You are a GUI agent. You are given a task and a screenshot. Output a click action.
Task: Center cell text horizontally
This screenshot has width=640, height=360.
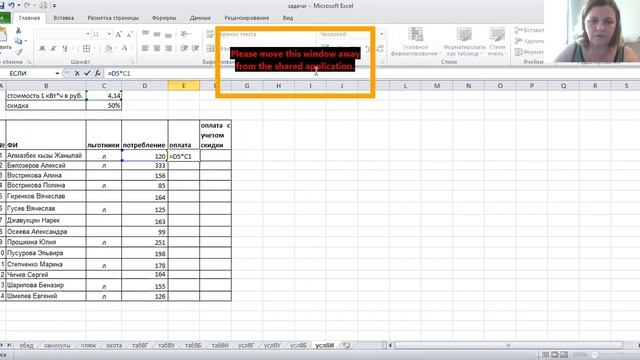[157, 49]
